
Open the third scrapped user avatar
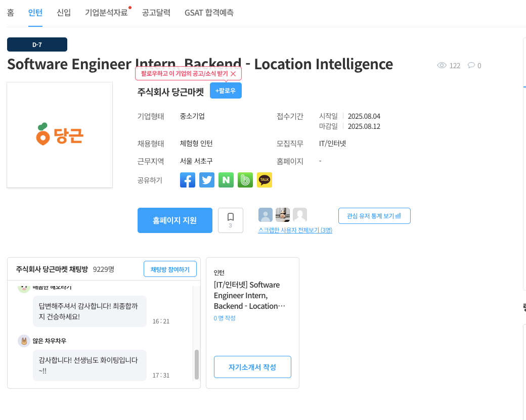(300, 215)
